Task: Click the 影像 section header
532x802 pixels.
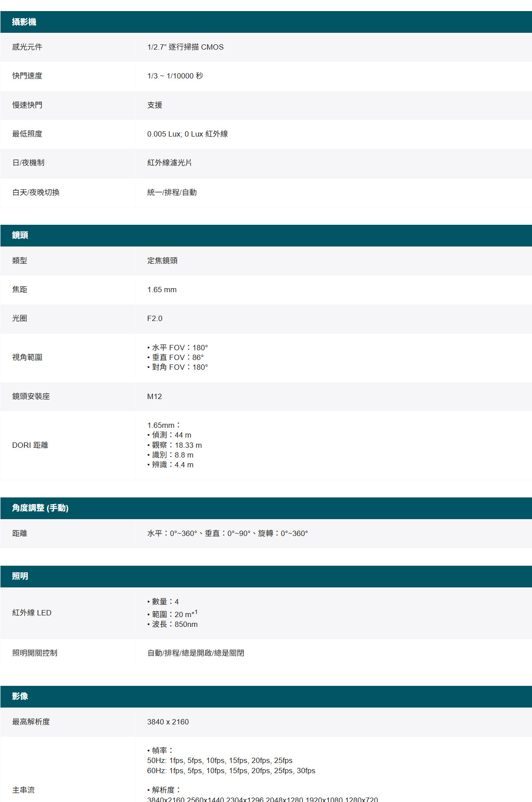Action: tap(266, 696)
